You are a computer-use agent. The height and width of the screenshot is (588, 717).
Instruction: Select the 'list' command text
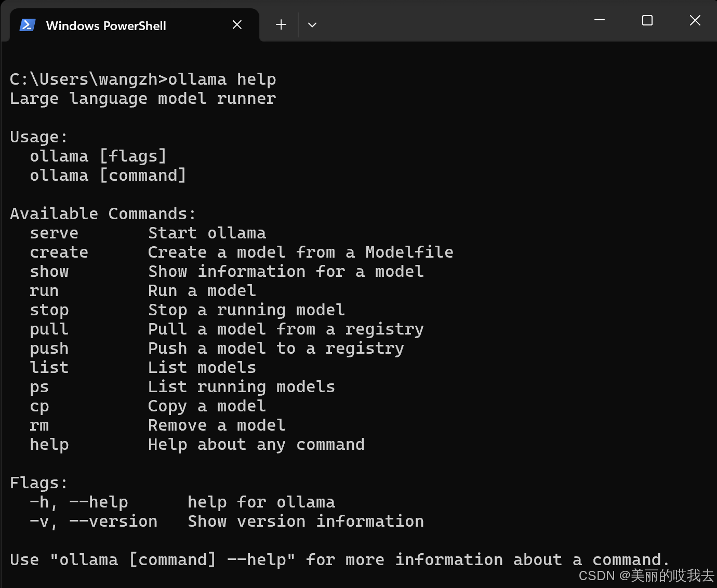point(49,367)
